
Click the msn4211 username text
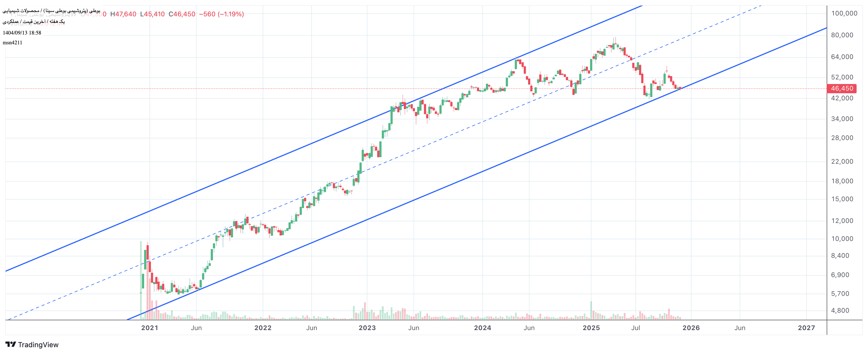click(13, 42)
